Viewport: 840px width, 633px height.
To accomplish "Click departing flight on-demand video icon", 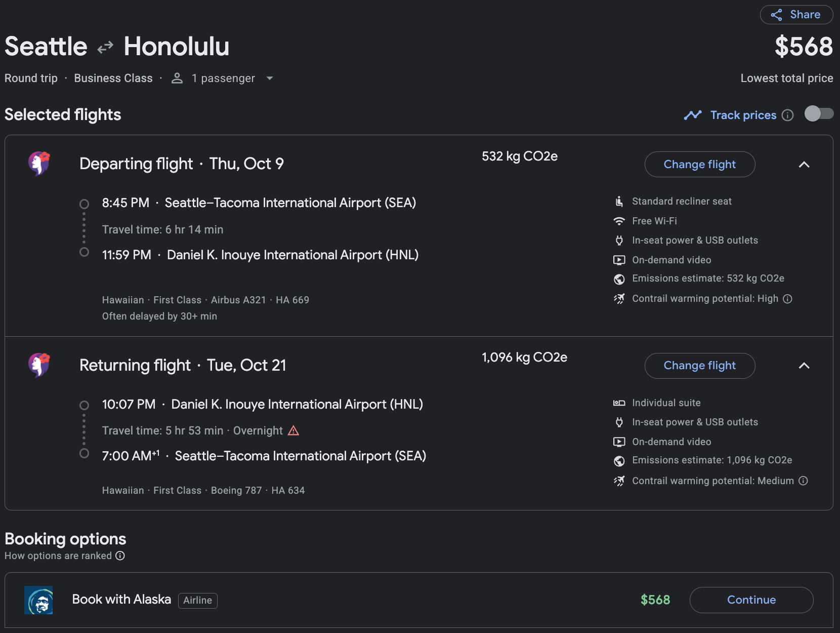I will click(619, 260).
